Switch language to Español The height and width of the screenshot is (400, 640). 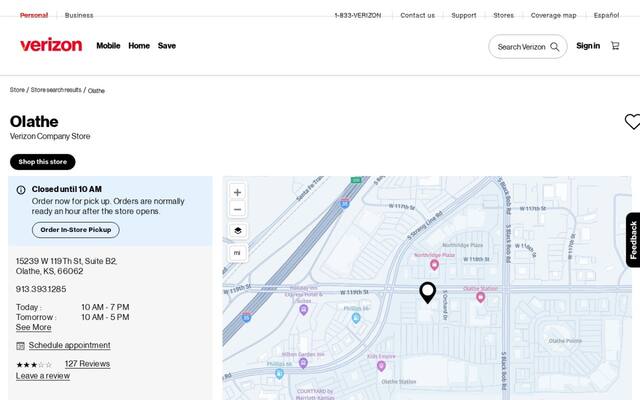click(x=606, y=16)
